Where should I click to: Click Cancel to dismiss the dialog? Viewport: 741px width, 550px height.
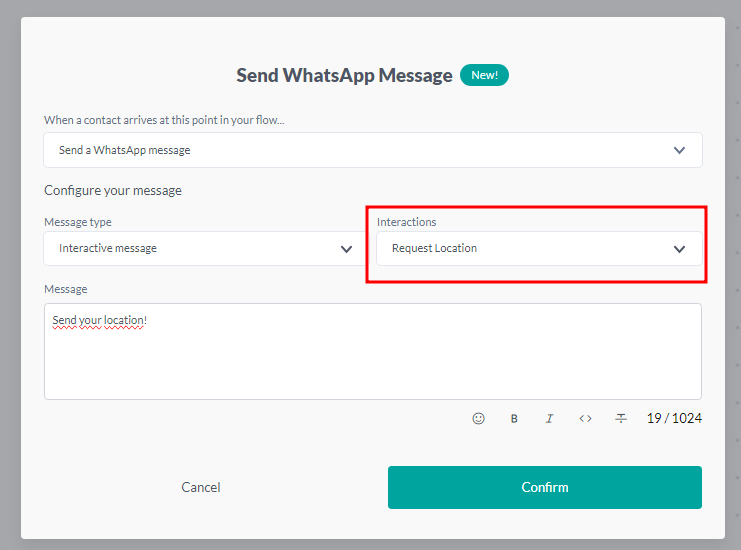[x=201, y=487]
